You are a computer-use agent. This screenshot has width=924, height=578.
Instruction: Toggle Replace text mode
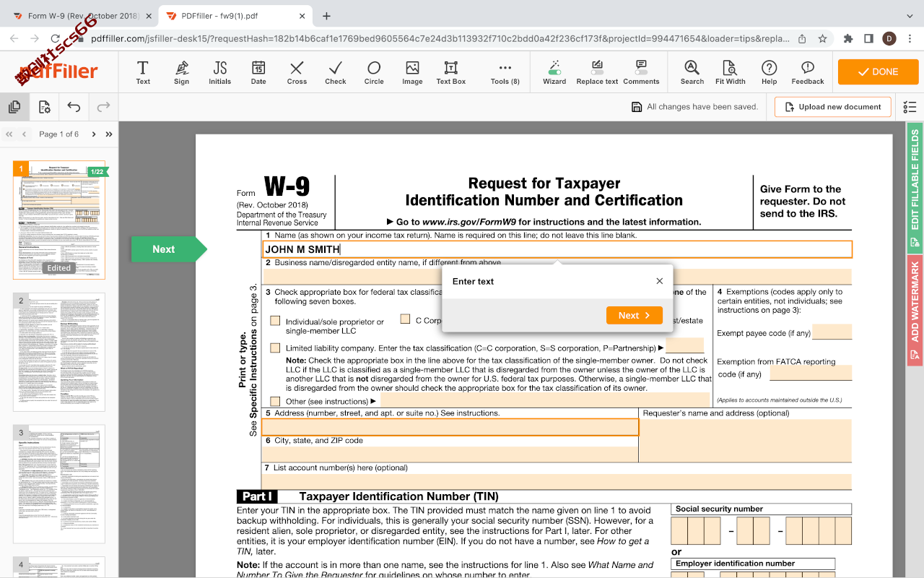pos(597,72)
